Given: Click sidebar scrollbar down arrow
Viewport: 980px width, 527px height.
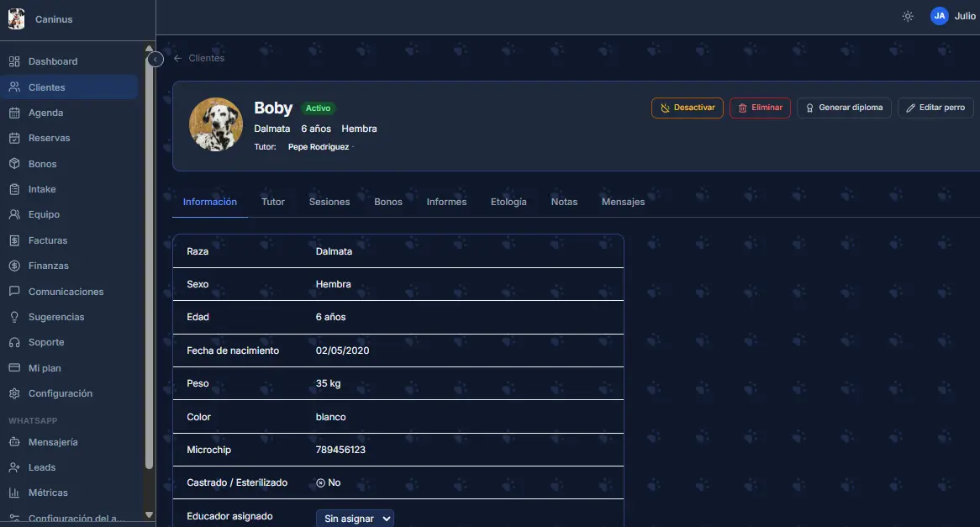Looking at the screenshot, I should [149, 515].
